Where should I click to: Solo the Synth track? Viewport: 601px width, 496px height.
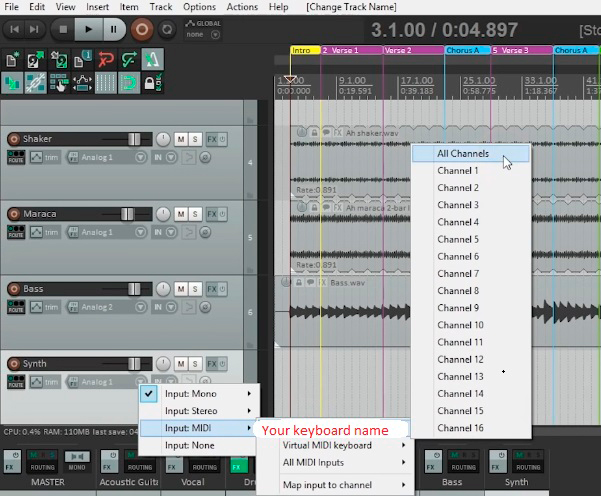click(195, 364)
